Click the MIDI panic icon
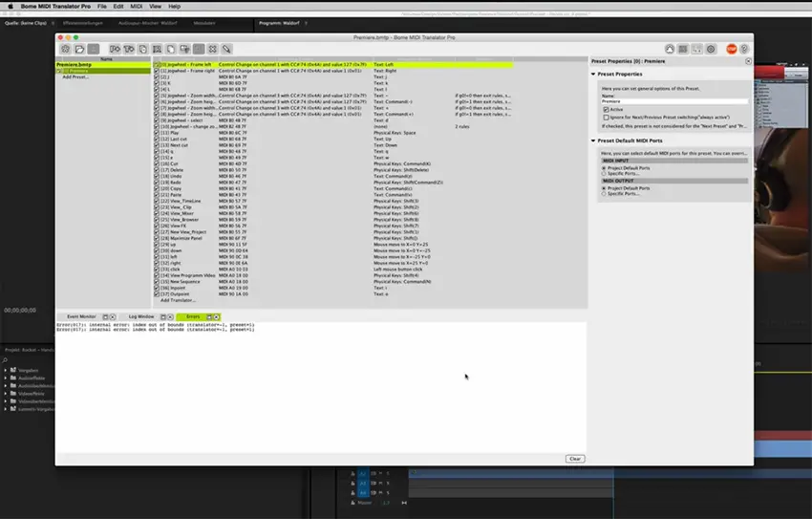812x519 pixels. click(x=670, y=49)
